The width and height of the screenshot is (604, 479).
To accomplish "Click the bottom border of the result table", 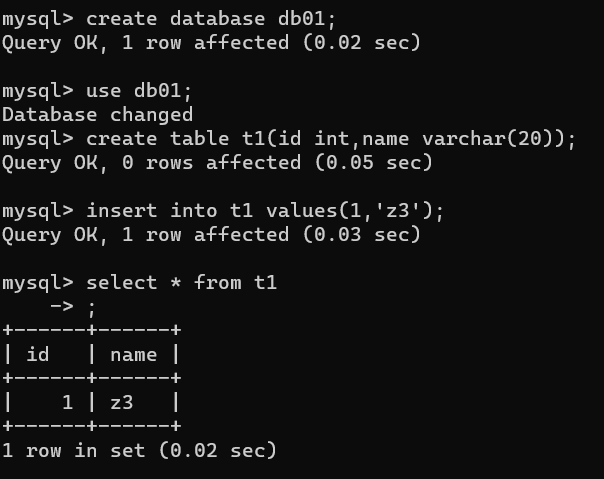I will [92, 426].
